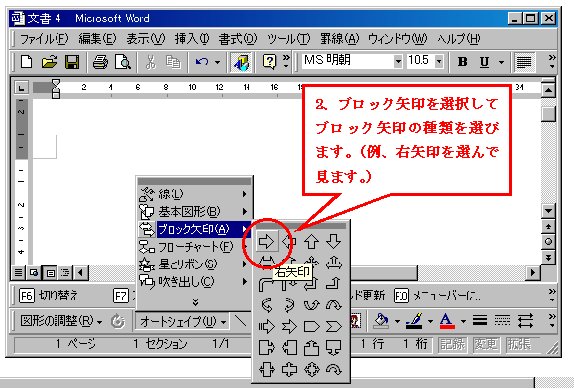Click the font color A swatch
Image resolution: width=574 pixels, height=389 pixels.
click(x=447, y=321)
